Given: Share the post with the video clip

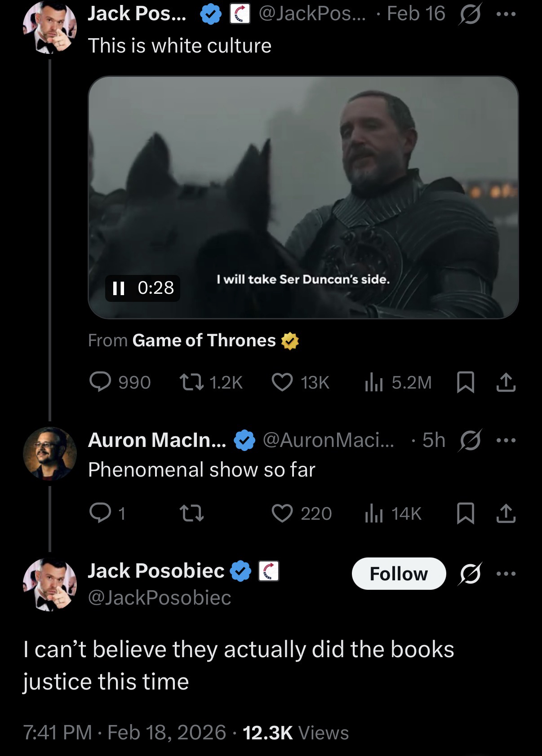Looking at the screenshot, I should point(506,382).
